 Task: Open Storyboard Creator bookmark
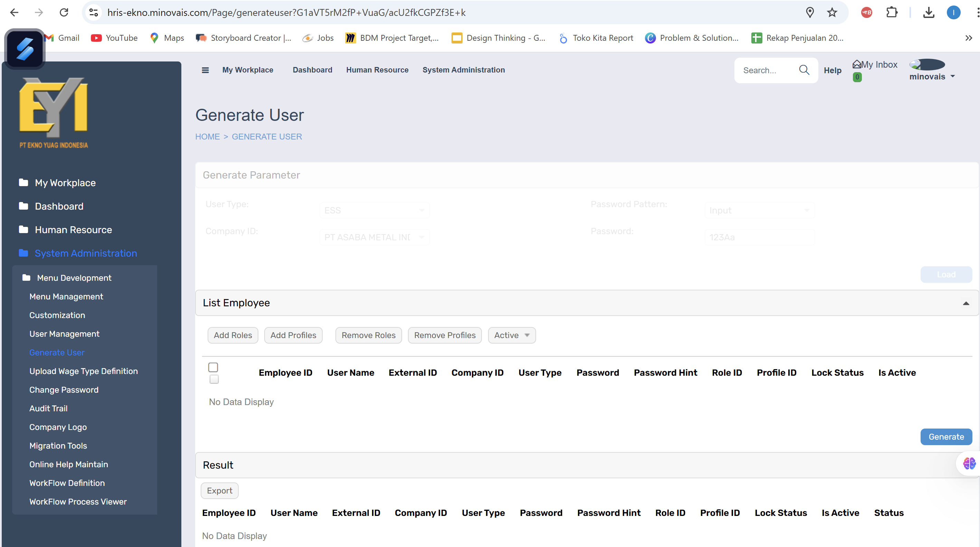point(244,38)
